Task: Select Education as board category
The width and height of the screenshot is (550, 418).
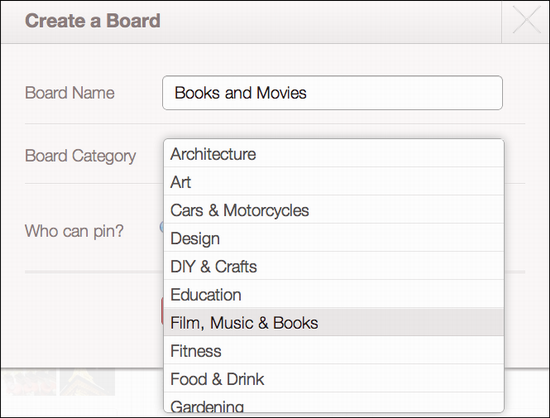Action: pos(334,294)
